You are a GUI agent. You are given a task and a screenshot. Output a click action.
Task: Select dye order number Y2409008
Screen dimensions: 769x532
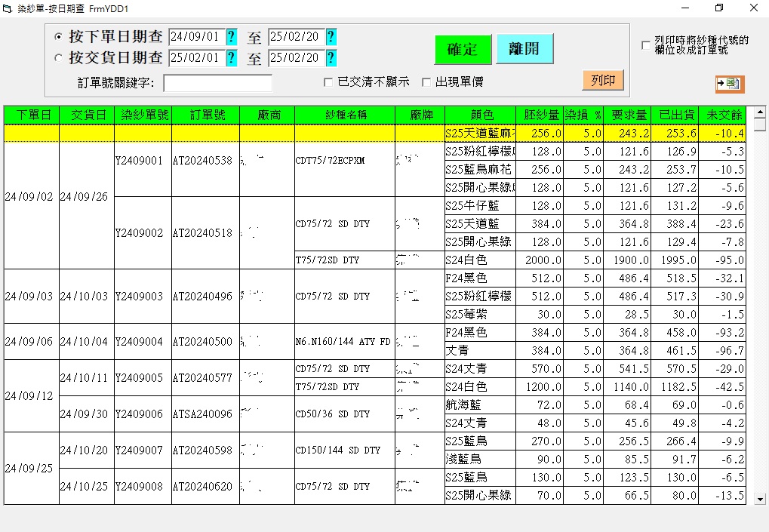coord(143,487)
